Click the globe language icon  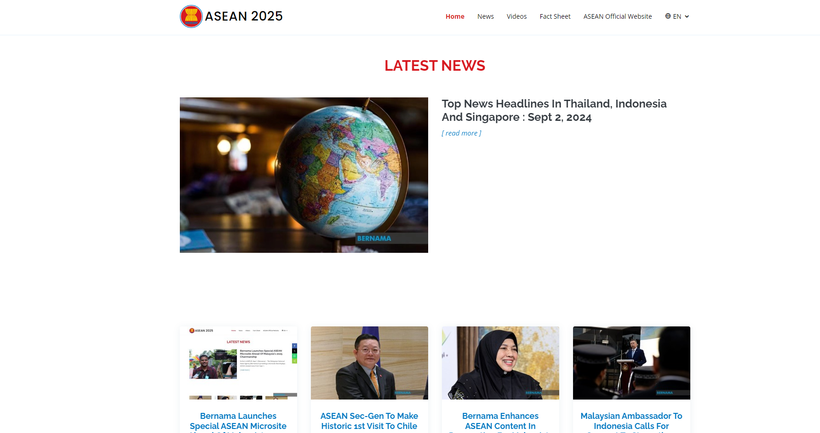point(668,16)
